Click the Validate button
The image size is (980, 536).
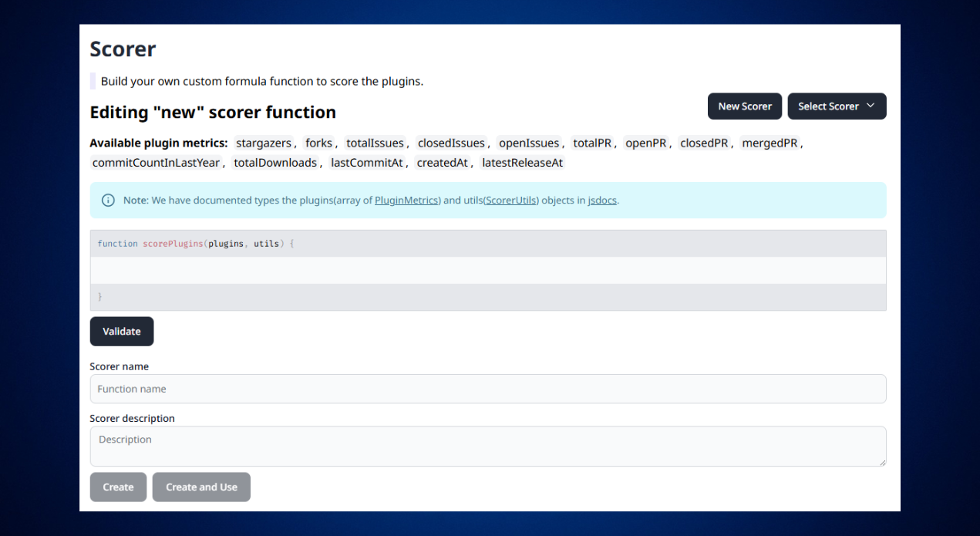(121, 331)
